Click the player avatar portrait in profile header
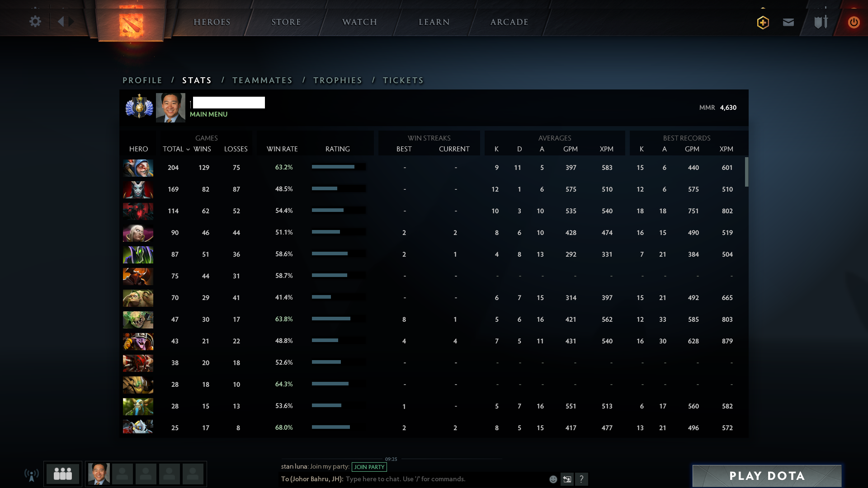868x488 pixels. 170,108
